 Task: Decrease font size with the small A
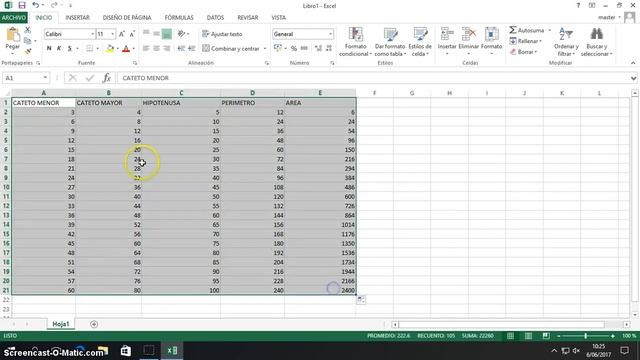click(132, 34)
